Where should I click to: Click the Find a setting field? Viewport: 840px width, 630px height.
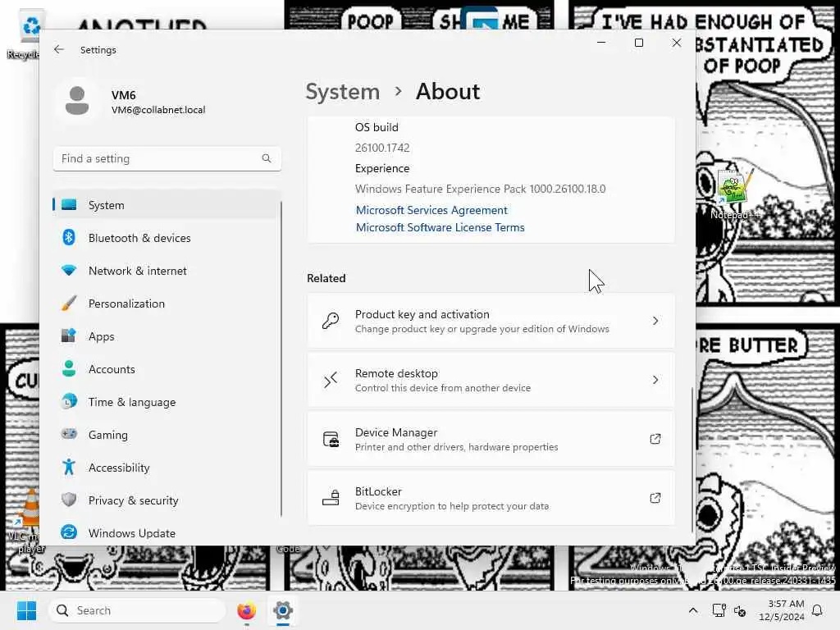pos(167,158)
